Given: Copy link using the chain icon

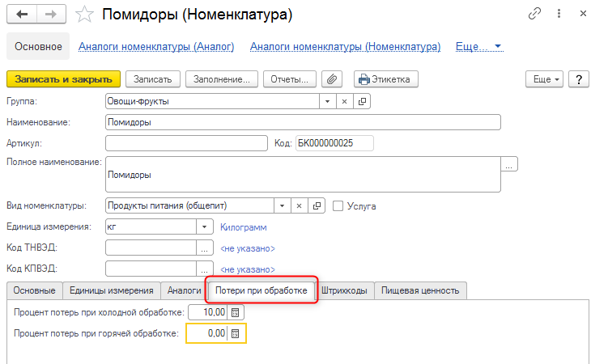Looking at the screenshot, I should 534,15.
